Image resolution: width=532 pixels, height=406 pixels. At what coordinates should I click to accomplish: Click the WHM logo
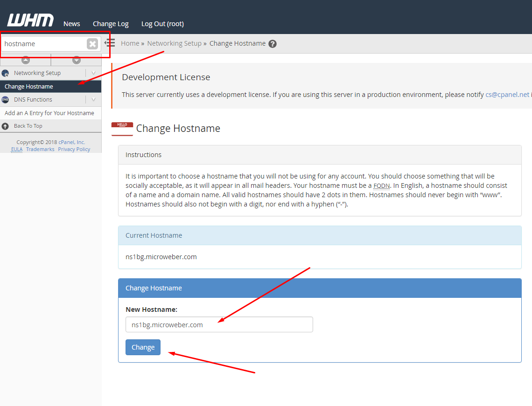click(x=30, y=20)
